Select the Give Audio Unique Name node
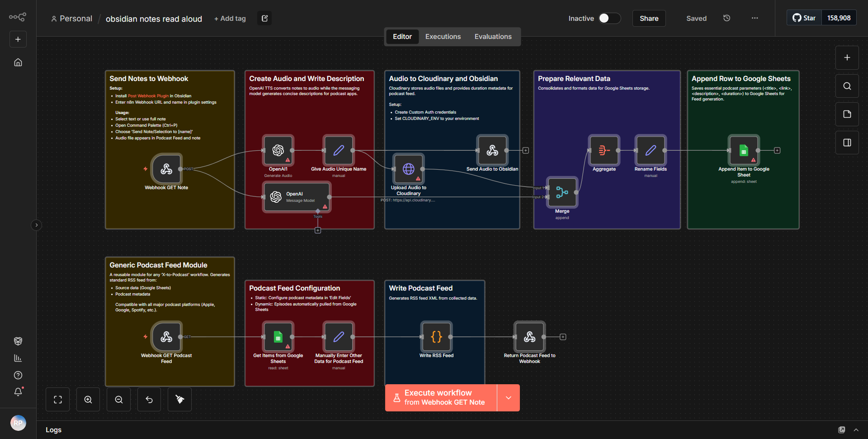The image size is (868, 439). pos(339,150)
